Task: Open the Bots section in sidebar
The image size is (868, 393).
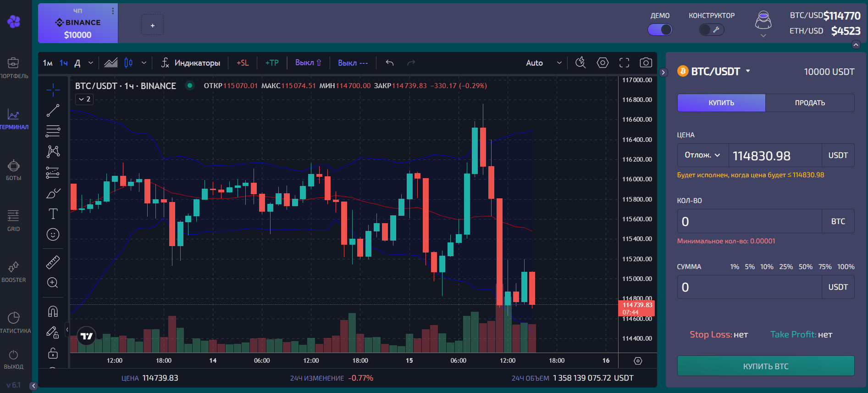Action: 14,170
